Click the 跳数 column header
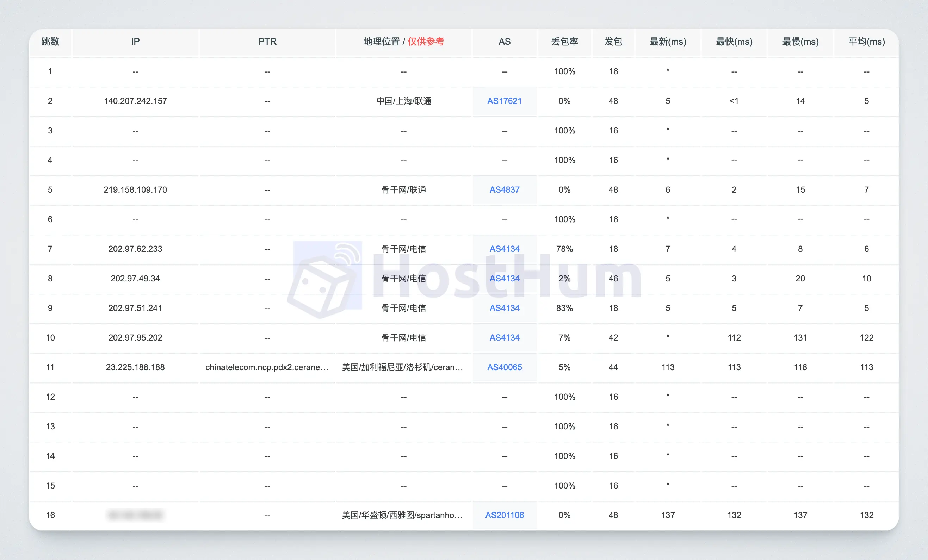 (50, 42)
